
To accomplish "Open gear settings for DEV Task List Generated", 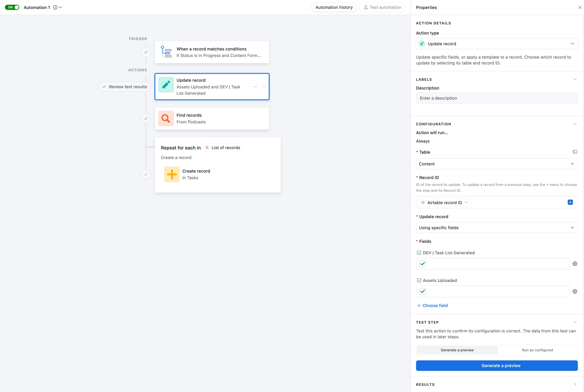I will [575, 264].
